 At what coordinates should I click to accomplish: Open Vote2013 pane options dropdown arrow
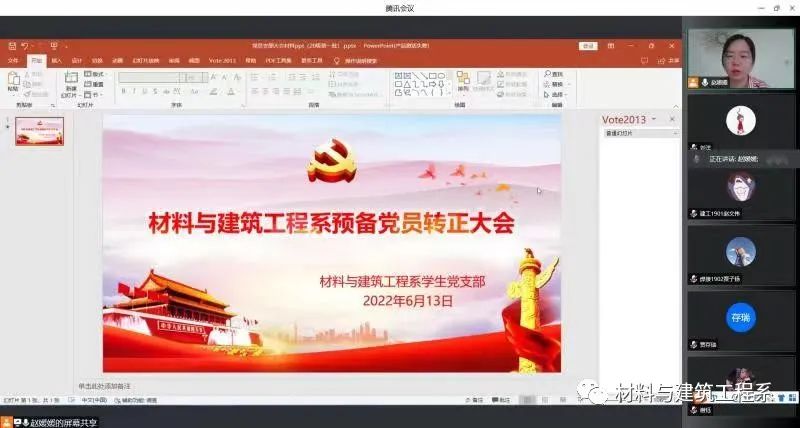(x=654, y=119)
